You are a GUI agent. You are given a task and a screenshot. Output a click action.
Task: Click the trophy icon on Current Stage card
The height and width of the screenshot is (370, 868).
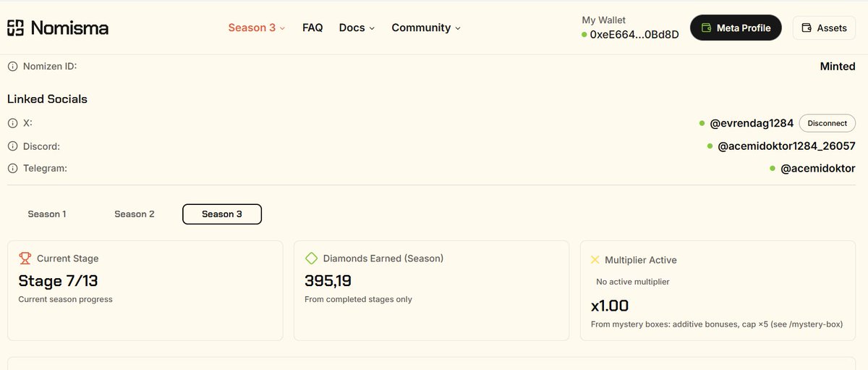[25, 258]
